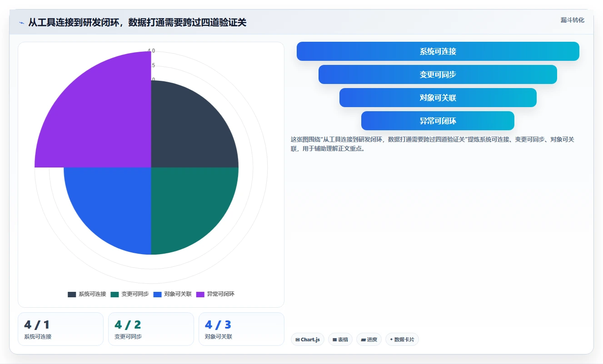
Task: Select the 变更可同步 funnel stage bar
Action: (x=438, y=74)
